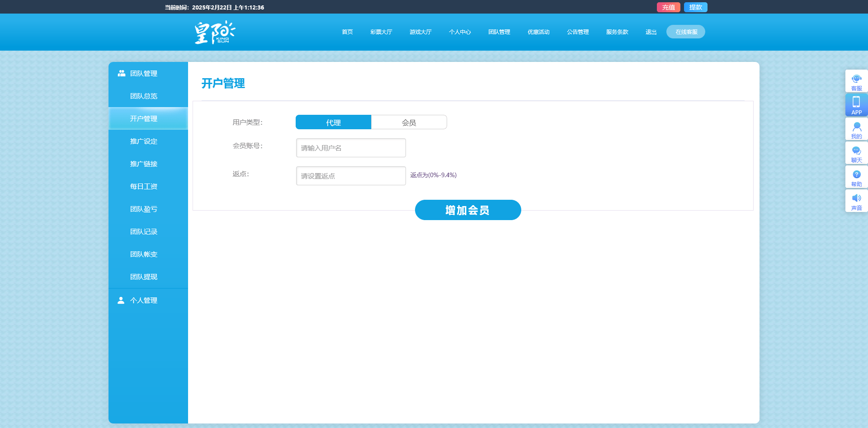
Task: Focus the 请输入用户名 account field
Action: pyautogui.click(x=351, y=148)
